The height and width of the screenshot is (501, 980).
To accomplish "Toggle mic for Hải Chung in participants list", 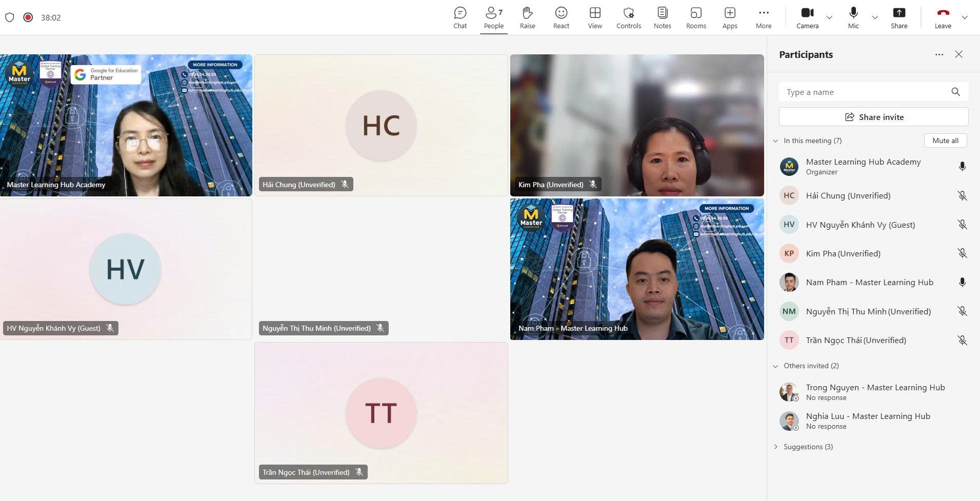I will [962, 196].
